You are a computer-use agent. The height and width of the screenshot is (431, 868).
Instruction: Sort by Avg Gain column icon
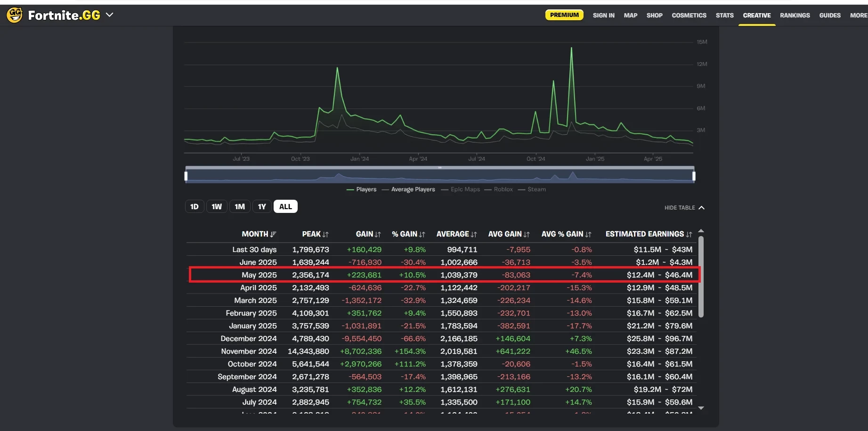(x=527, y=235)
